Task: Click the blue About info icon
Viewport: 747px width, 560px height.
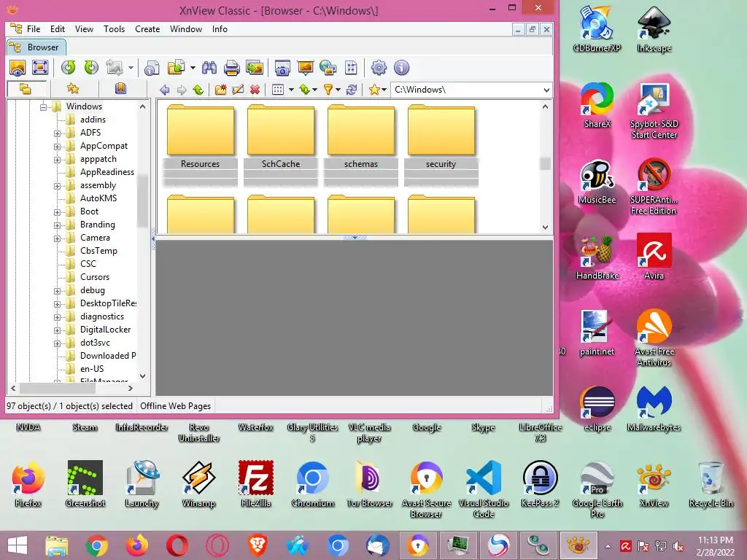Action: click(x=402, y=68)
